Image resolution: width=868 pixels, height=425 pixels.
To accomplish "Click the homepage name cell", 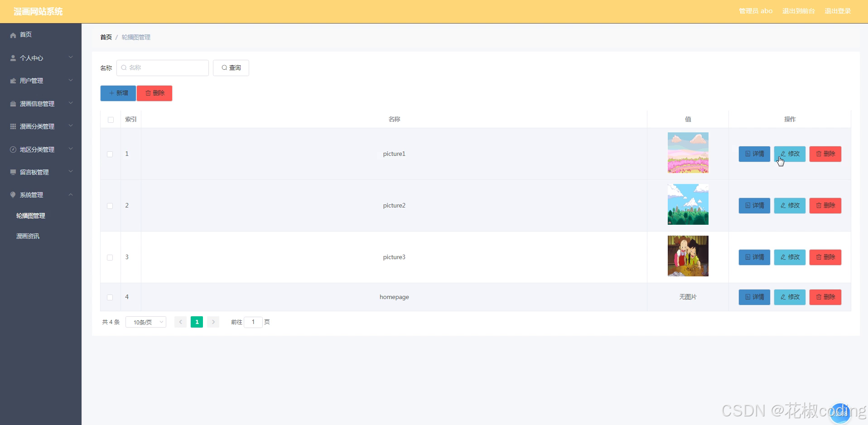I will coord(394,297).
